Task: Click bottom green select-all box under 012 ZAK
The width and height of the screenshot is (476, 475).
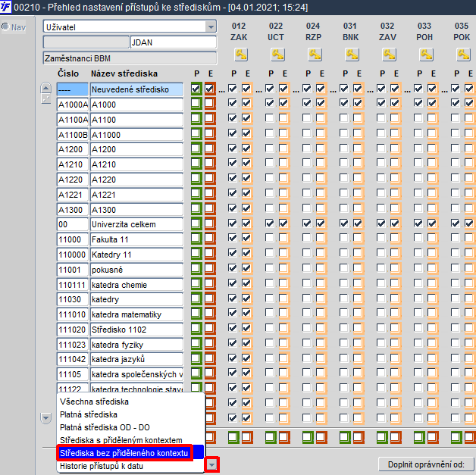Action: click(x=233, y=437)
